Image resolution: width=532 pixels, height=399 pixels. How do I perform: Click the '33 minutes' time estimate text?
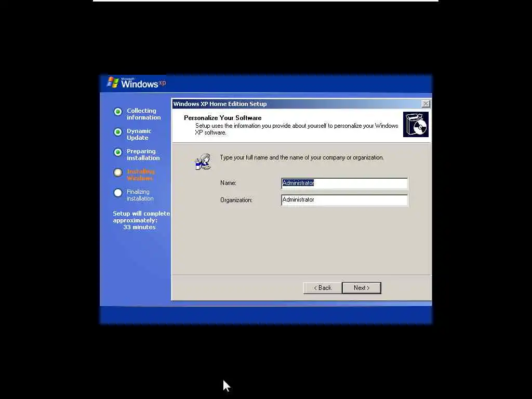point(139,227)
